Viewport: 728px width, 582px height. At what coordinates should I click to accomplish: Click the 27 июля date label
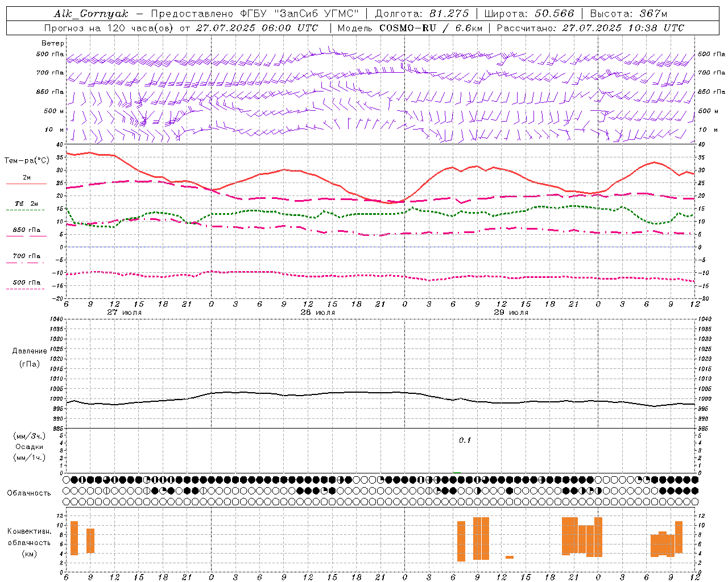tap(125, 313)
